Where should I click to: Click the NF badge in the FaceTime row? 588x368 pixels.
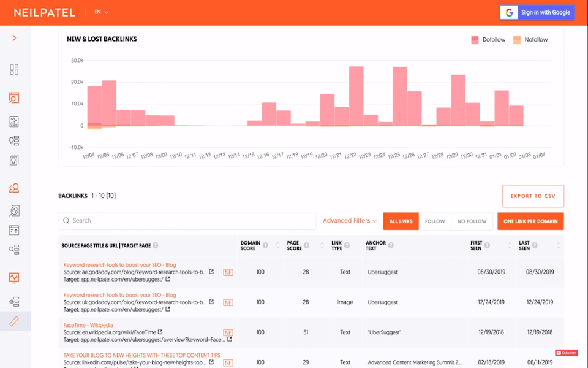[x=228, y=332]
